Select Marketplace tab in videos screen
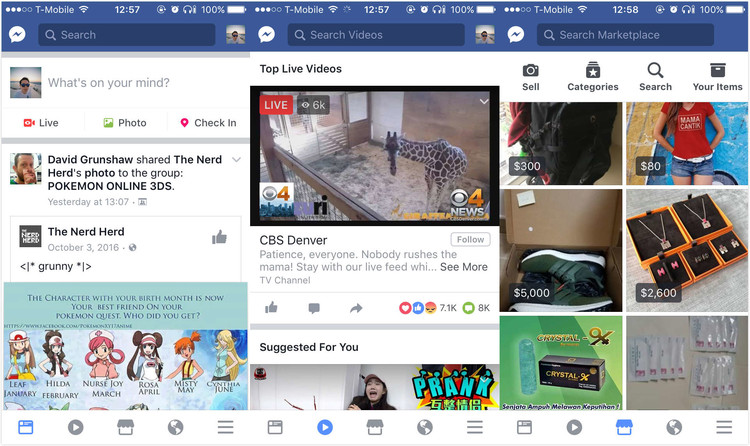Screen dimensions: 750x446 (x=375, y=427)
